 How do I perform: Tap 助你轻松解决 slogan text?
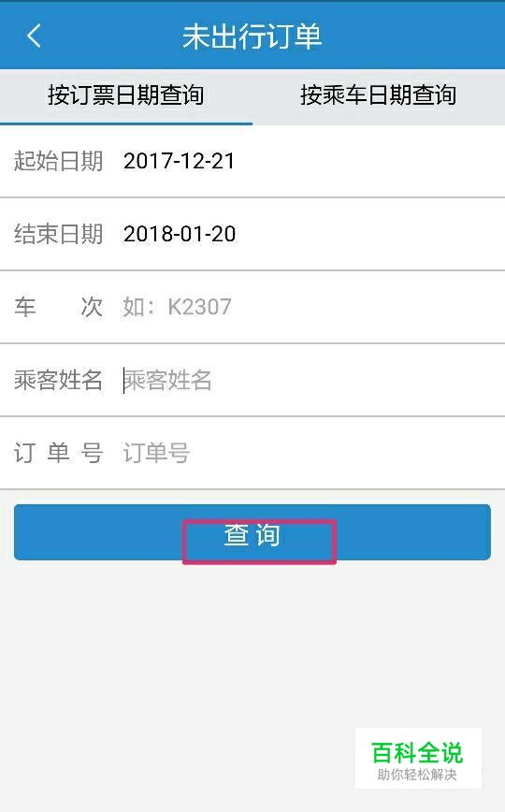pos(417,775)
